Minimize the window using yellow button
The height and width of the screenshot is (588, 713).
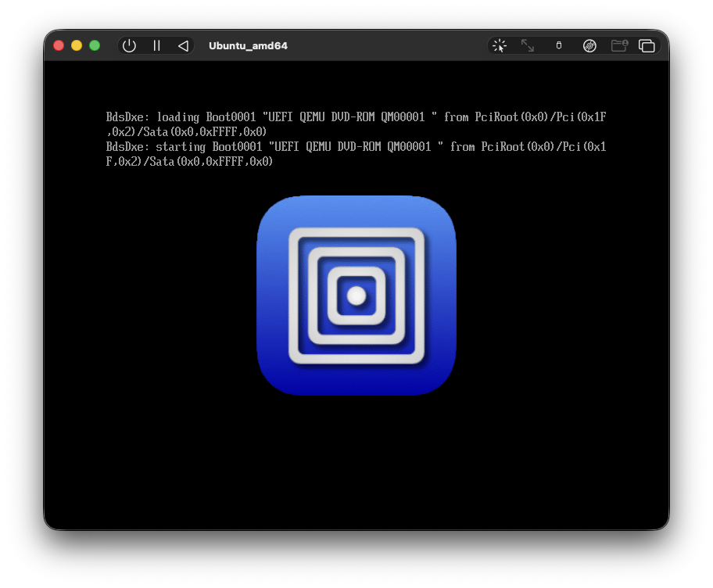77,45
